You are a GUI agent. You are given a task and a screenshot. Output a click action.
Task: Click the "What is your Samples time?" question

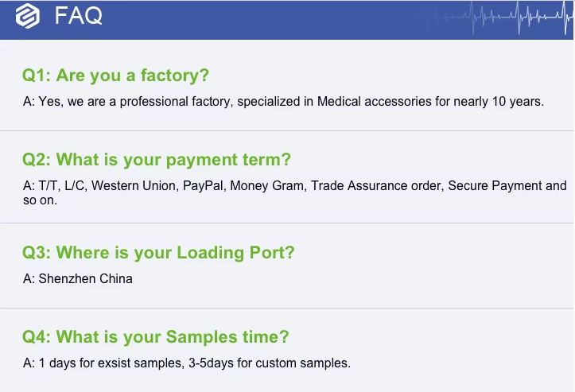pos(156,337)
